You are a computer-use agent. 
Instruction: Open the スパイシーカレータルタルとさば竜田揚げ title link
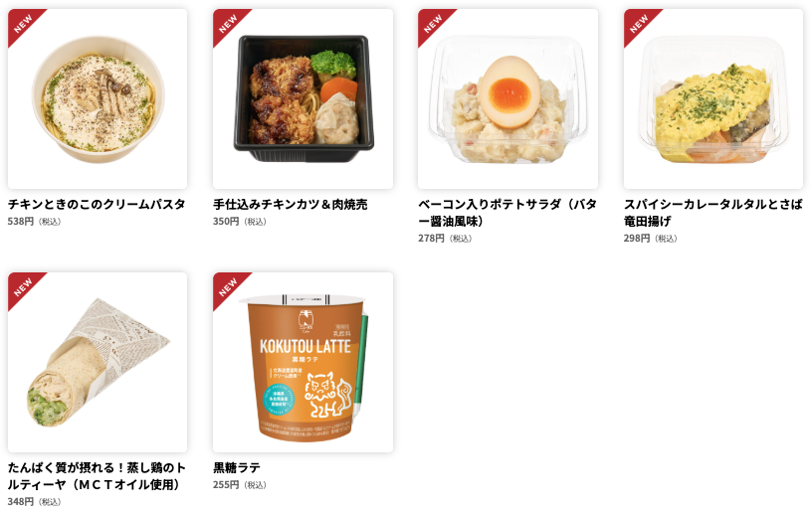713,213
